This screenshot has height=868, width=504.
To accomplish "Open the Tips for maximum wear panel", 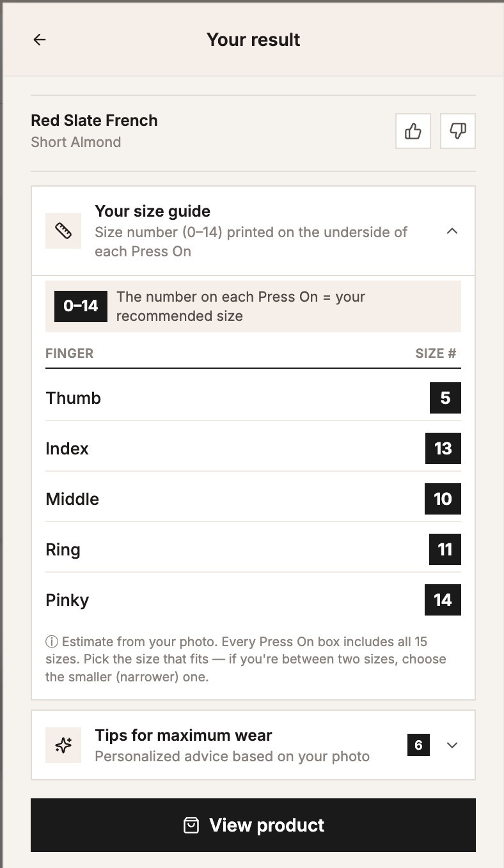I will [253, 745].
